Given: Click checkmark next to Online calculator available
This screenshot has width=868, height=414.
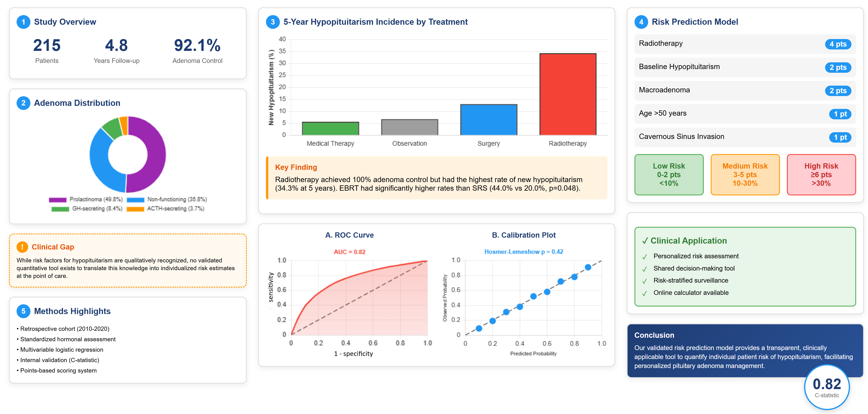Looking at the screenshot, I should [645, 293].
